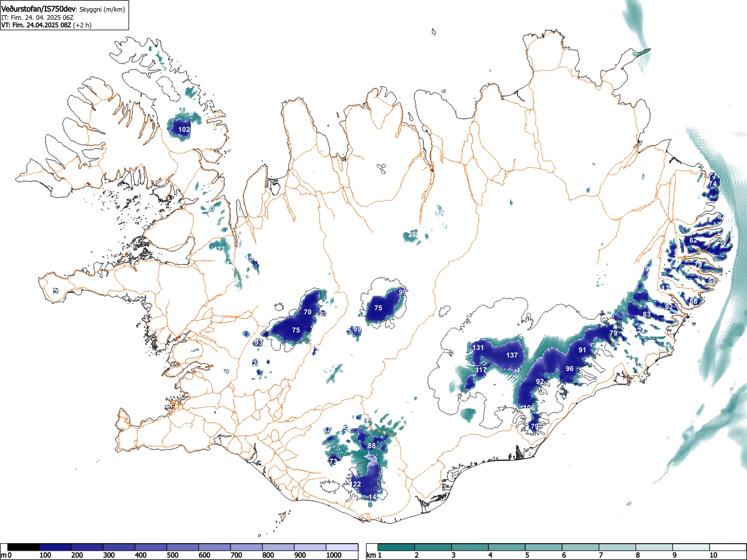This screenshot has height=560, width=747.
Task: Pick the 600–700 m legend swatch
Action: (x=214, y=547)
